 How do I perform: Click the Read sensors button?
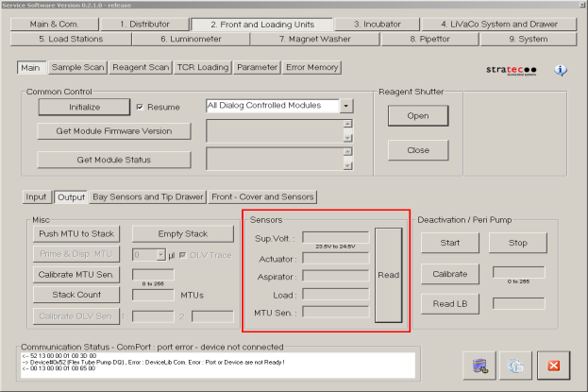[x=390, y=276]
